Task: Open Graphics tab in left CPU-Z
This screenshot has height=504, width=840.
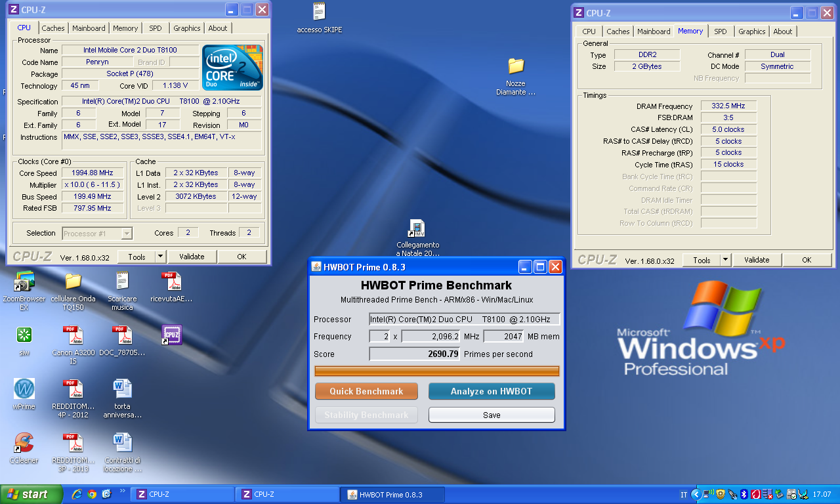Action: tap(187, 28)
